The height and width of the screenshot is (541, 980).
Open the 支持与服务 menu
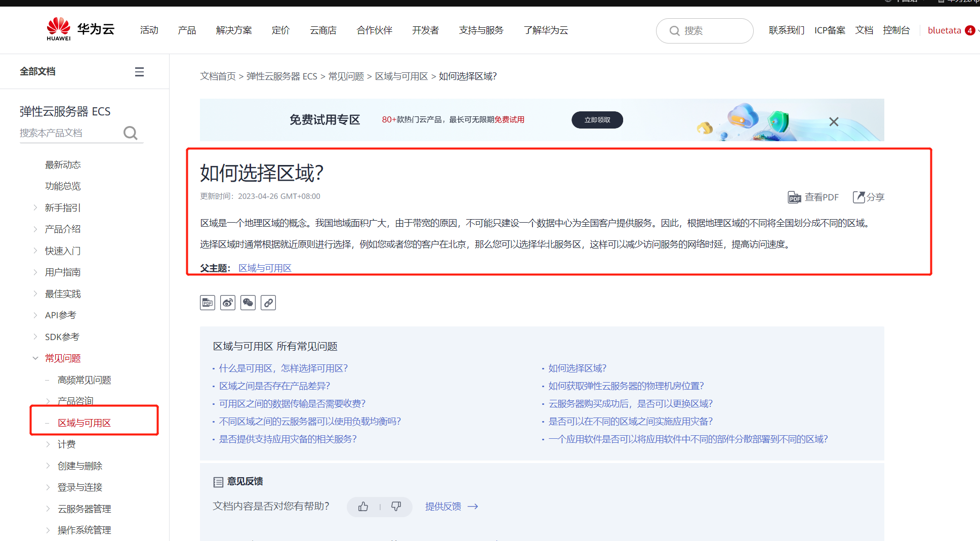pyautogui.click(x=481, y=30)
